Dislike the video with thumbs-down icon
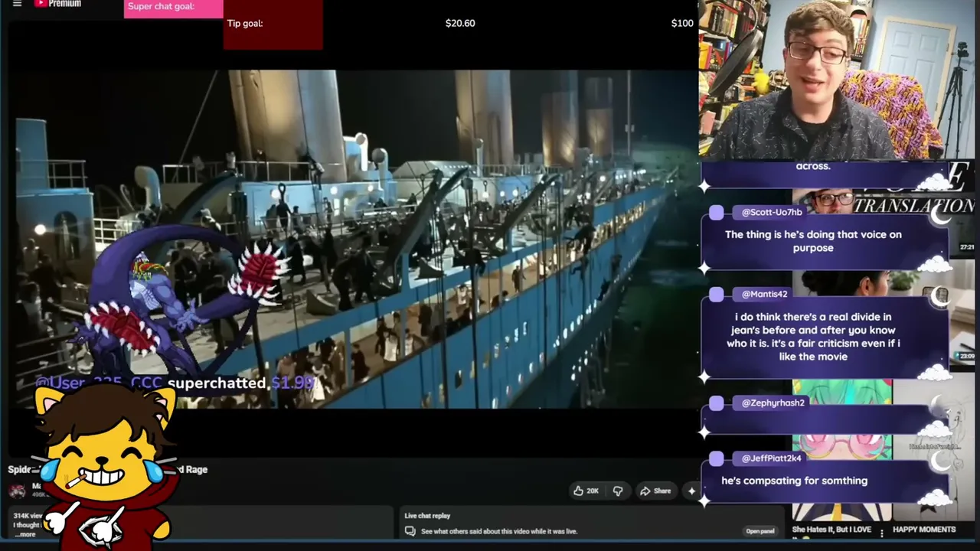Viewport: 980px width, 551px height. pyautogui.click(x=618, y=491)
